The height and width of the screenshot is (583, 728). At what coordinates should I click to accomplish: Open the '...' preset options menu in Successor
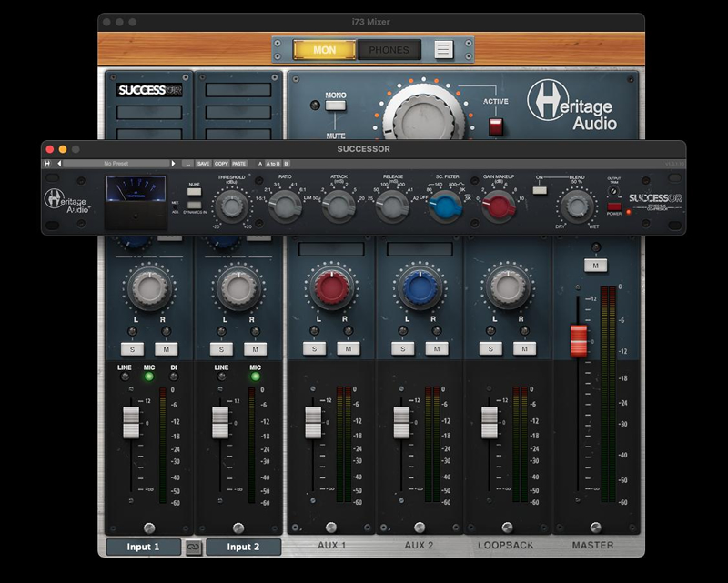tap(188, 164)
